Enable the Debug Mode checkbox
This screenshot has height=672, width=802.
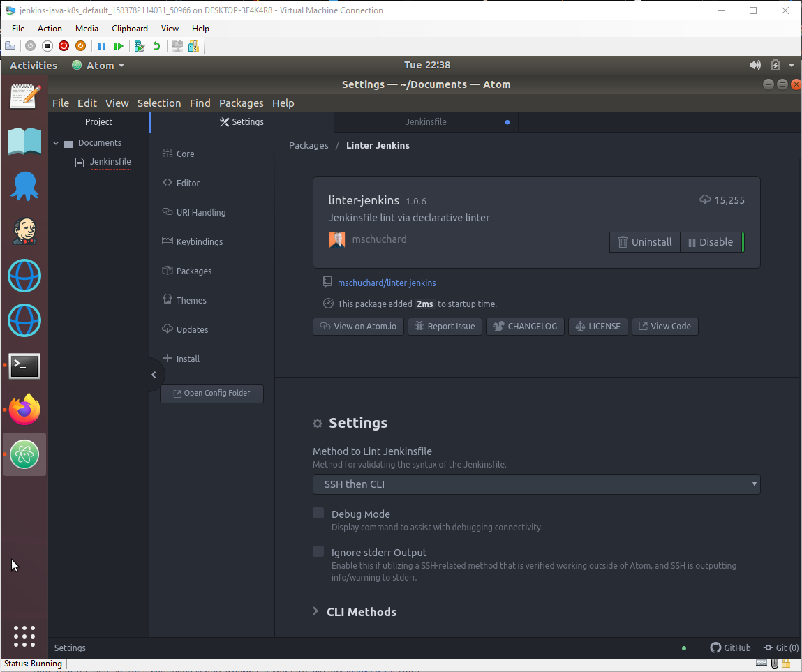pyautogui.click(x=318, y=514)
